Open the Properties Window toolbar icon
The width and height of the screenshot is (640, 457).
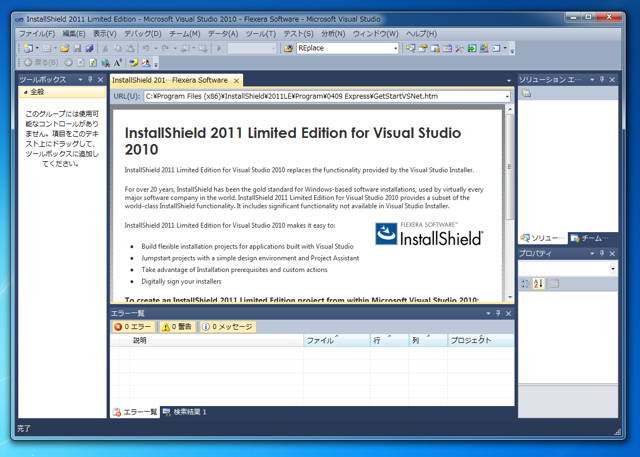422,49
